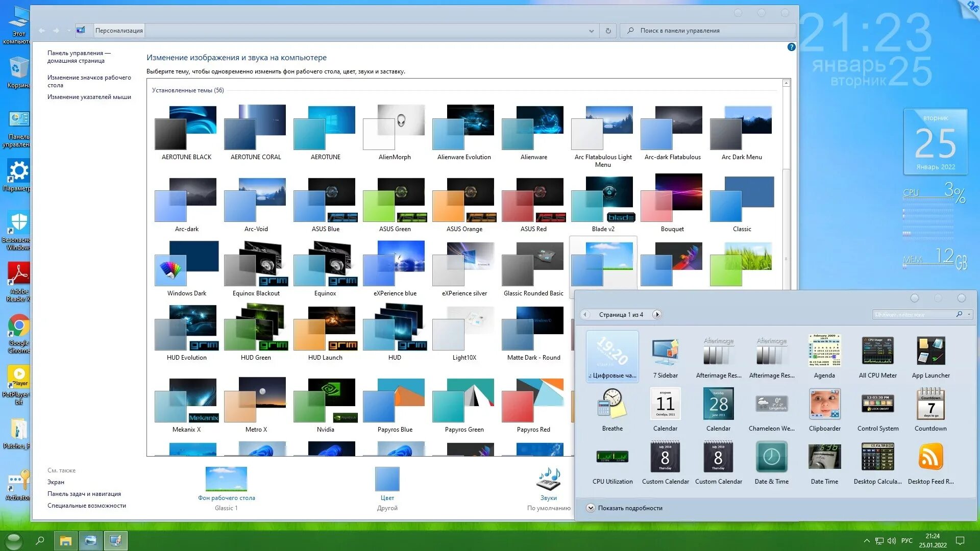This screenshot has height=551, width=980.
Task: Click File Explorer icon in taskbar
Action: click(65, 541)
